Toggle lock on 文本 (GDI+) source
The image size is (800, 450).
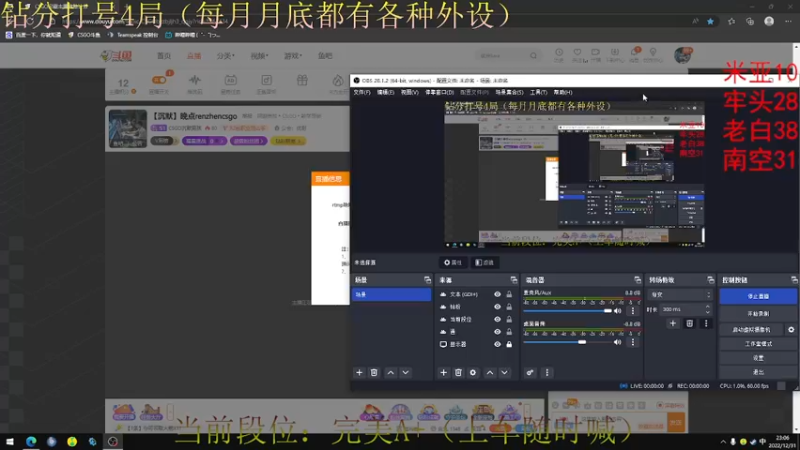[509, 294]
